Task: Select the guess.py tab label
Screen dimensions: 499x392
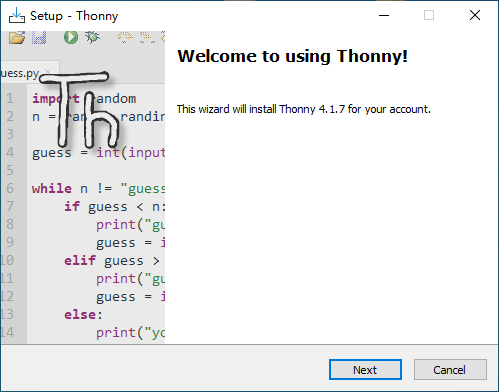Action: point(20,73)
